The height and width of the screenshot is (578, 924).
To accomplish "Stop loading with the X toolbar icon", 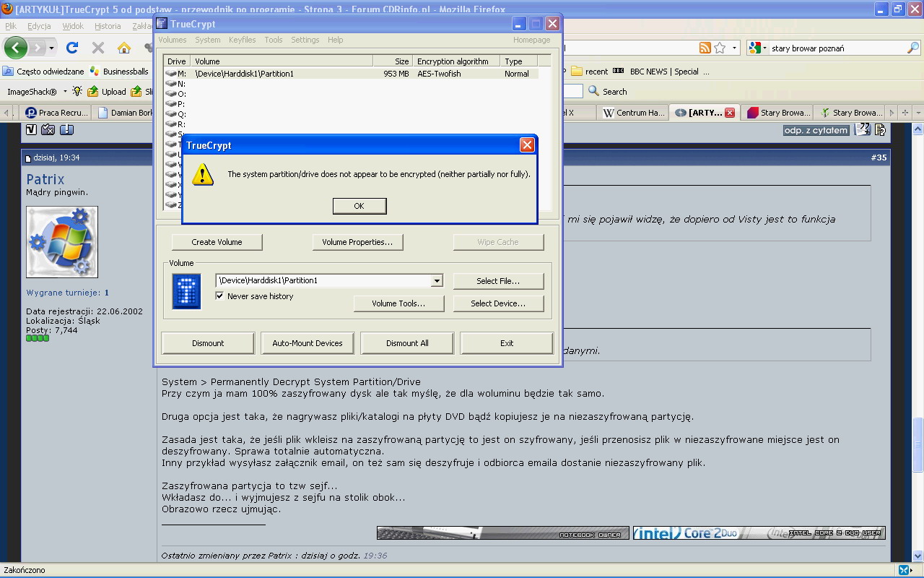I will point(98,48).
